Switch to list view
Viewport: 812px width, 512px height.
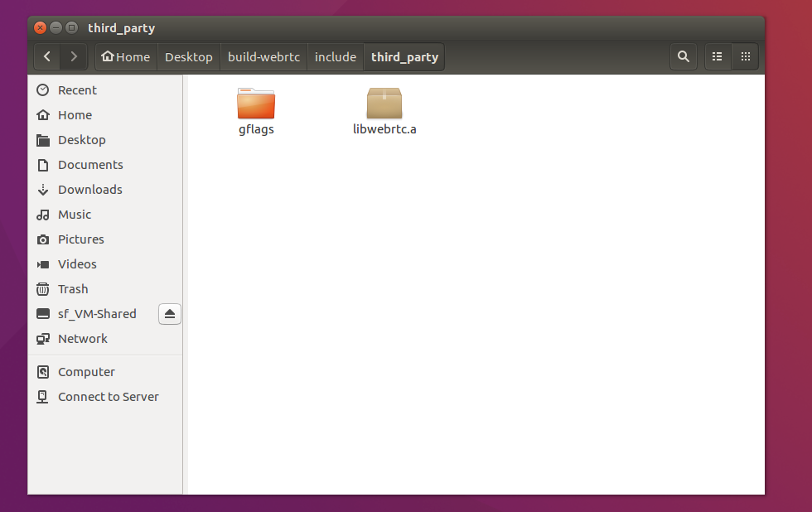click(717, 56)
